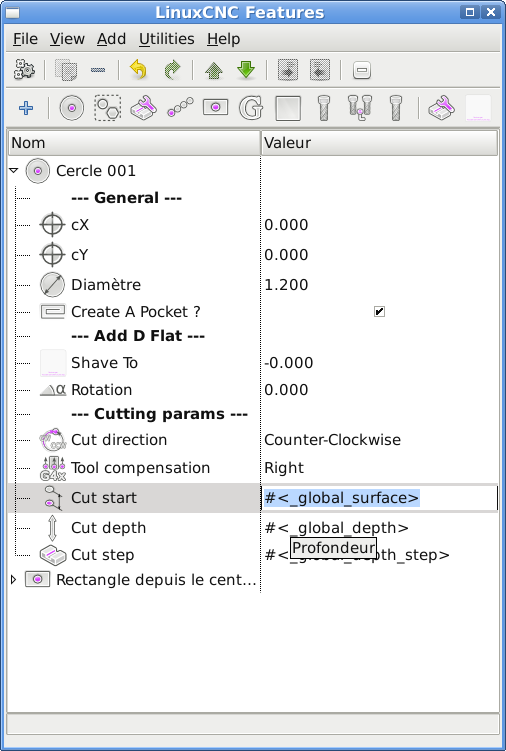Select the Cut start label in the tree
Viewport: 506px width, 751px height.
pos(104,498)
